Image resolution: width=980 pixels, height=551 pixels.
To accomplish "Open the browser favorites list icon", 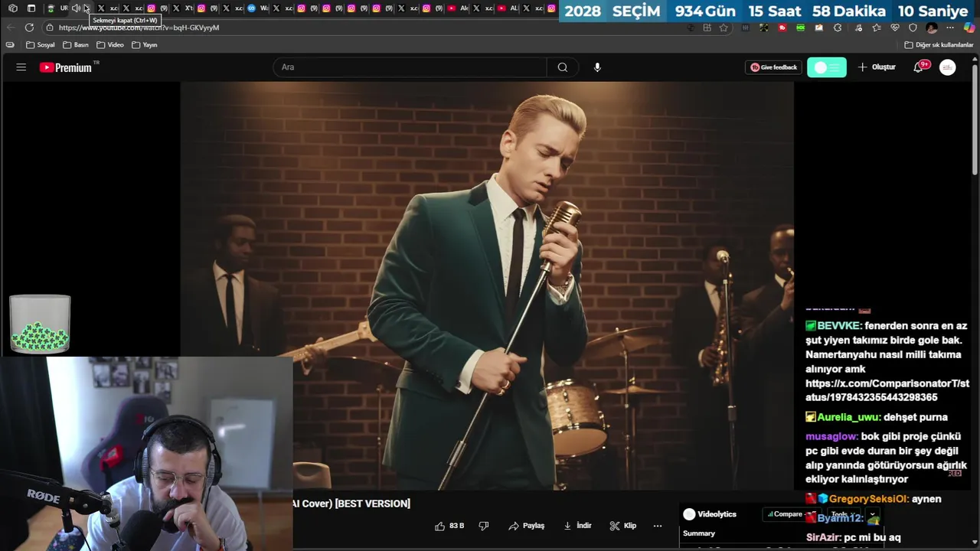I will pos(877,28).
